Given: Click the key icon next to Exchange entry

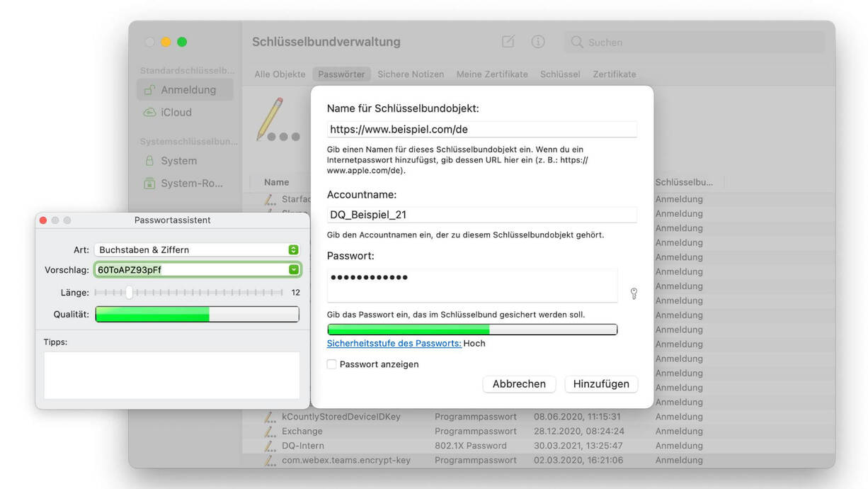Looking at the screenshot, I should pyautogui.click(x=270, y=431).
